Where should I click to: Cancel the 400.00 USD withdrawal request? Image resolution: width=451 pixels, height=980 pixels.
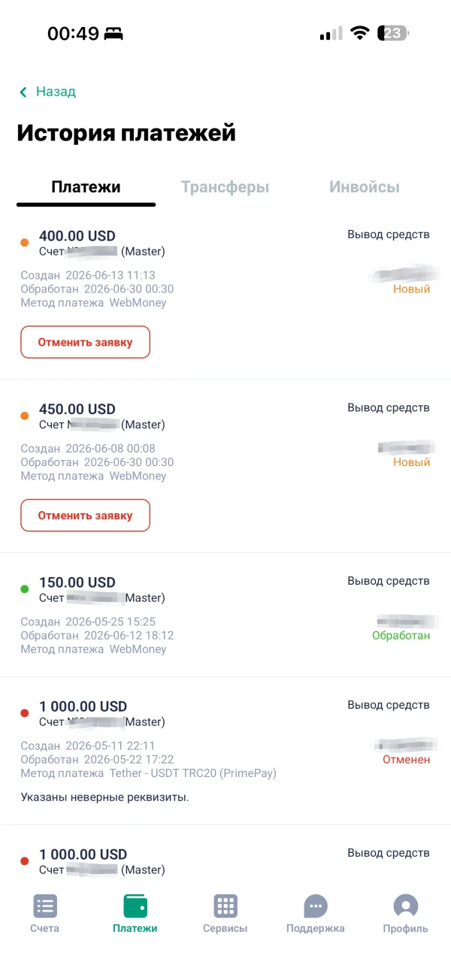click(x=85, y=342)
